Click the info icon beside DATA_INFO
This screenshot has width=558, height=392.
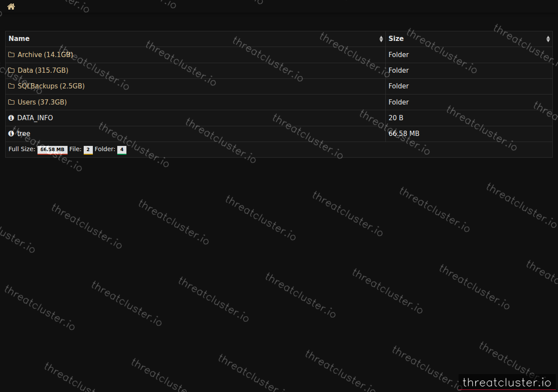point(11,118)
